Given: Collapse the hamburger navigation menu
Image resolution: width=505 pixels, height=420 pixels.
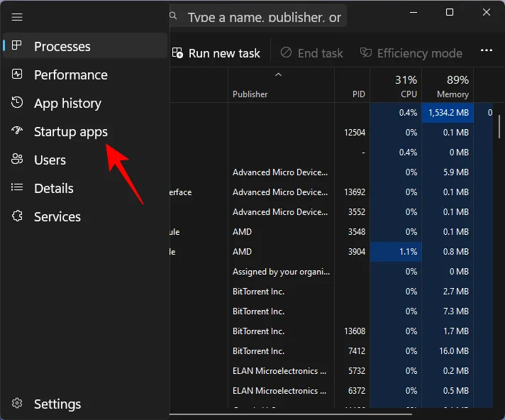Looking at the screenshot, I should pos(17,17).
